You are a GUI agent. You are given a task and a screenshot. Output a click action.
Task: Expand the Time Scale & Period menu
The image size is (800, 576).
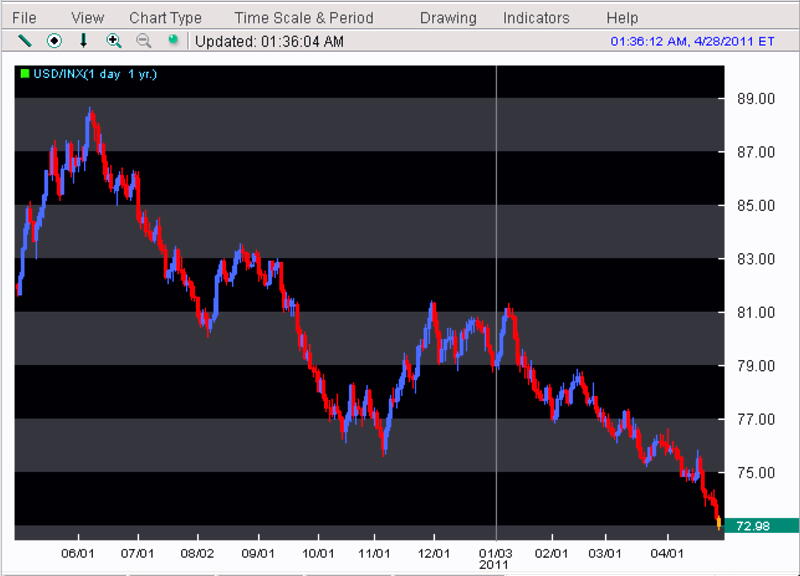click(303, 18)
